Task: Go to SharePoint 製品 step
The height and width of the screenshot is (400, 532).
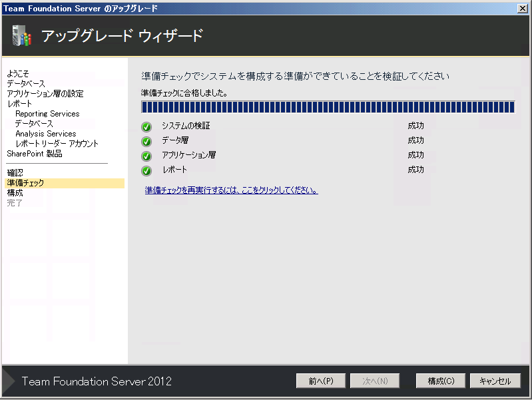Action: pos(35,154)
